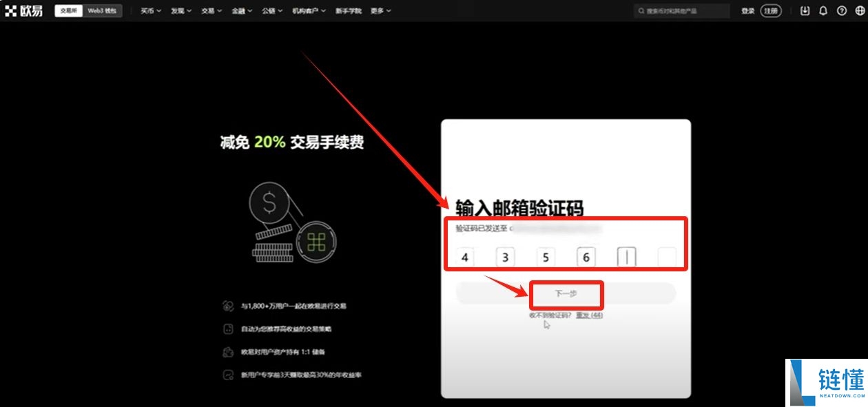The width and height of the screenshot is (868, 407).
Task: Expand the 发现 navigation menu
Action: click(181, 11)
